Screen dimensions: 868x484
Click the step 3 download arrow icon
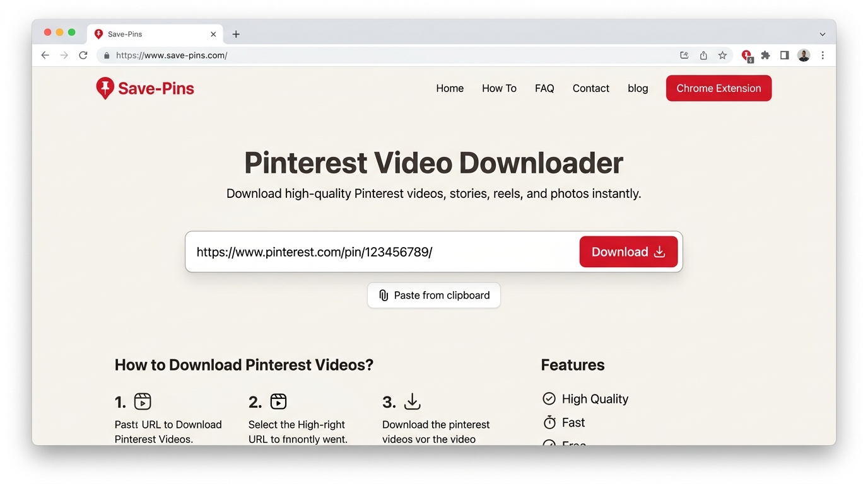point(412,401)
